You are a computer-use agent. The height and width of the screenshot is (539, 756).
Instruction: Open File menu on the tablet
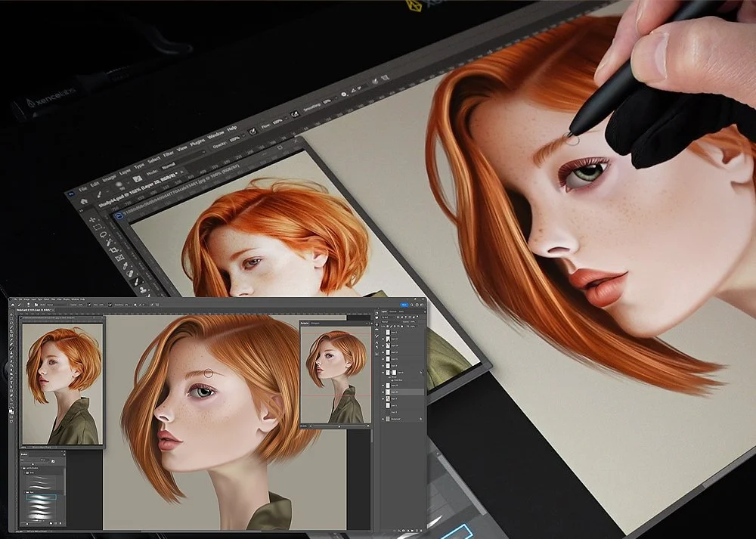[x=82, y=190]
